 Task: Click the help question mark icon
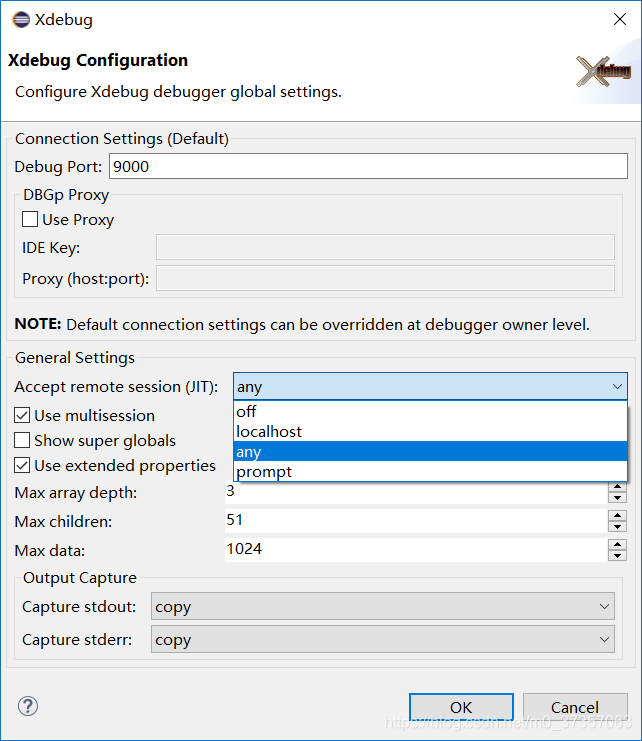tap(28, 707)
